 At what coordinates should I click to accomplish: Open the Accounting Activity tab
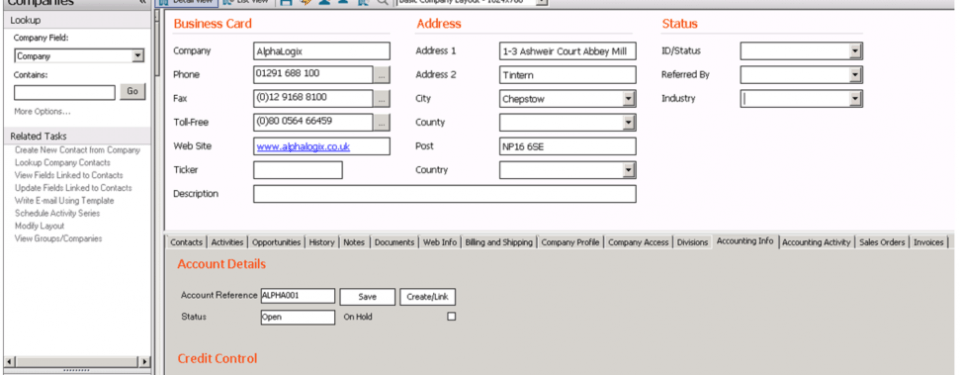coord(817,243)
